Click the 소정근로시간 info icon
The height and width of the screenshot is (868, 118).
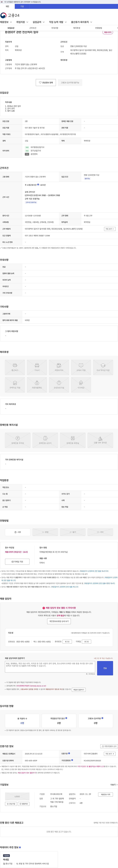38,185
